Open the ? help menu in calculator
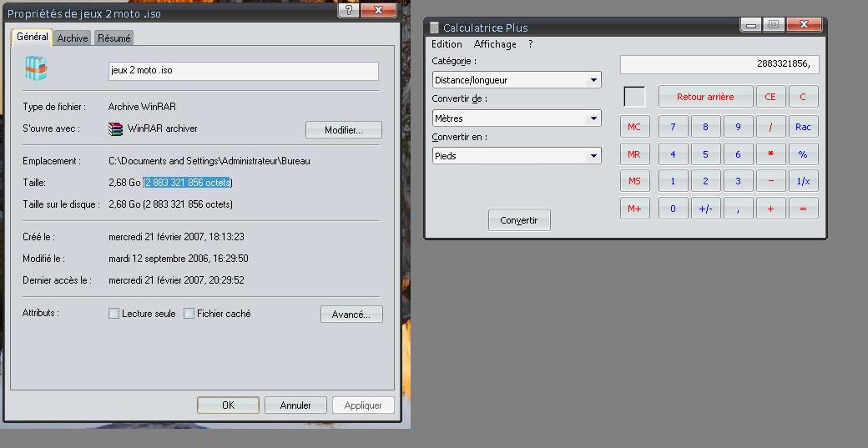 pos(530,44)
